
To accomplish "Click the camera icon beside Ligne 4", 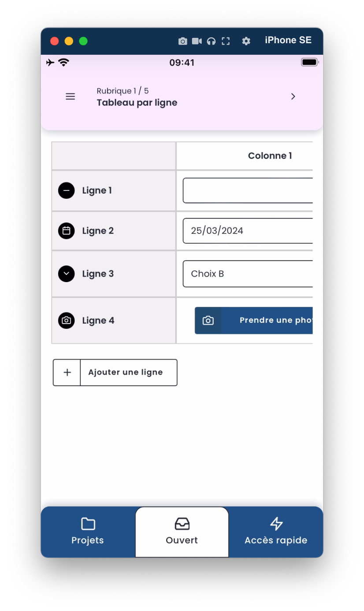I will click(67, 320).
